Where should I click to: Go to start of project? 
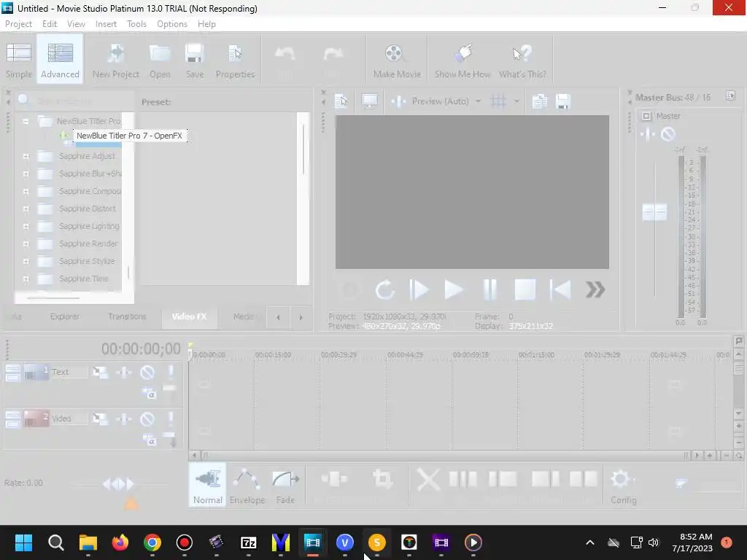pyautogui.click(x=560, y=289)
